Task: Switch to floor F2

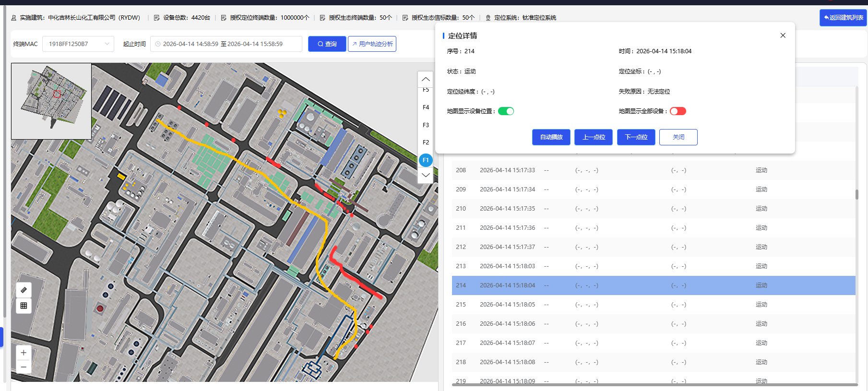Action: click(426, 142)
